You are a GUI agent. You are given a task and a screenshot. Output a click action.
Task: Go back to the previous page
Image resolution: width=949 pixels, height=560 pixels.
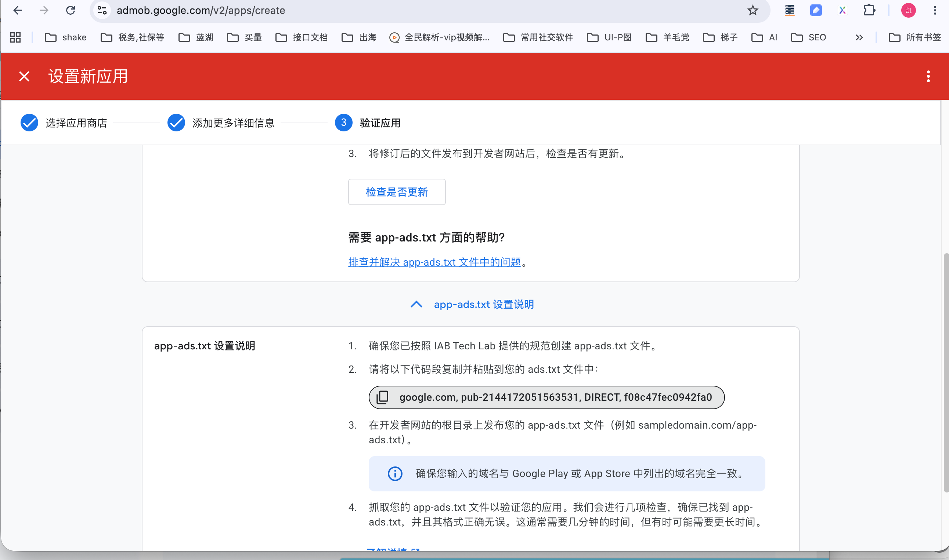17,10
